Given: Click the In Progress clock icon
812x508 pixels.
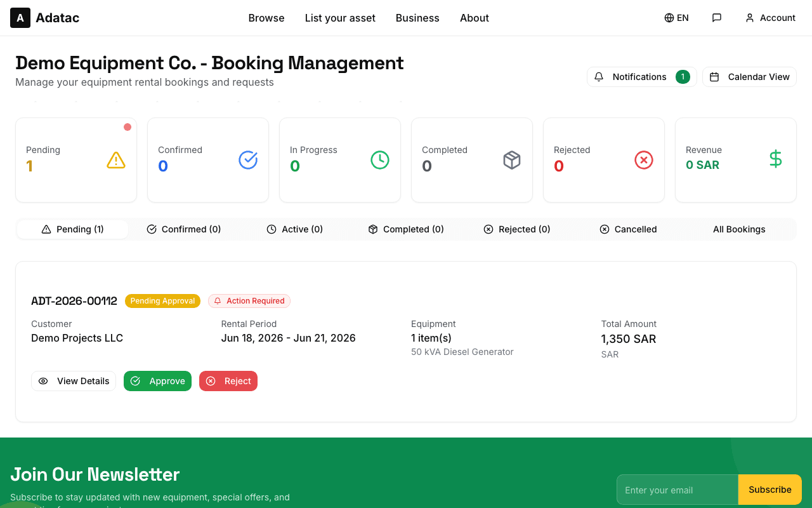Looking at the screenshot, I should pyautogui.click(x=380, y=160).
